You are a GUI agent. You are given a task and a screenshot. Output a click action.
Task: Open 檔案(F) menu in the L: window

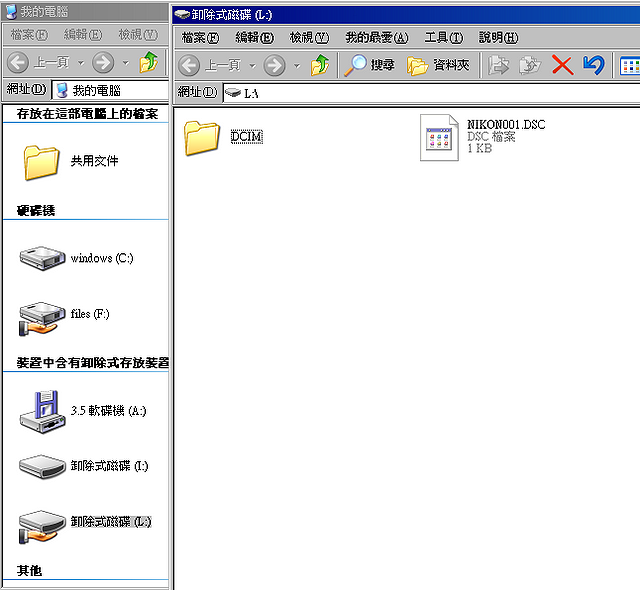coord(200,38)
